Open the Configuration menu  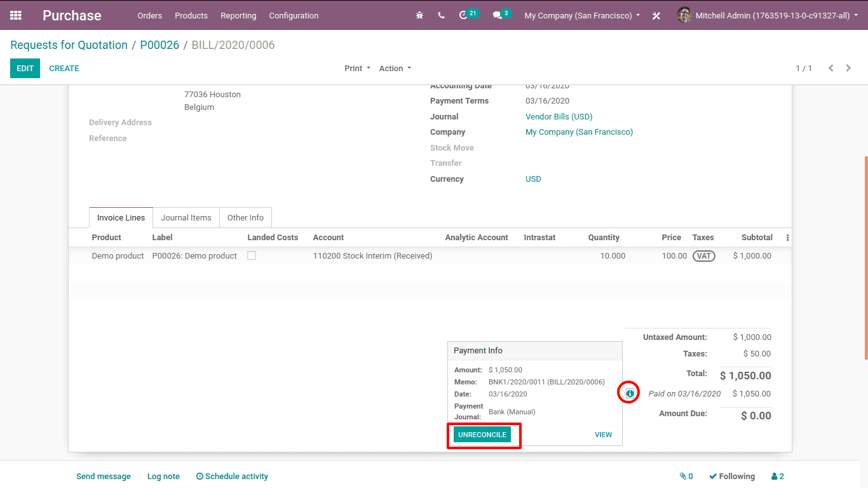(x=294, y=15)
